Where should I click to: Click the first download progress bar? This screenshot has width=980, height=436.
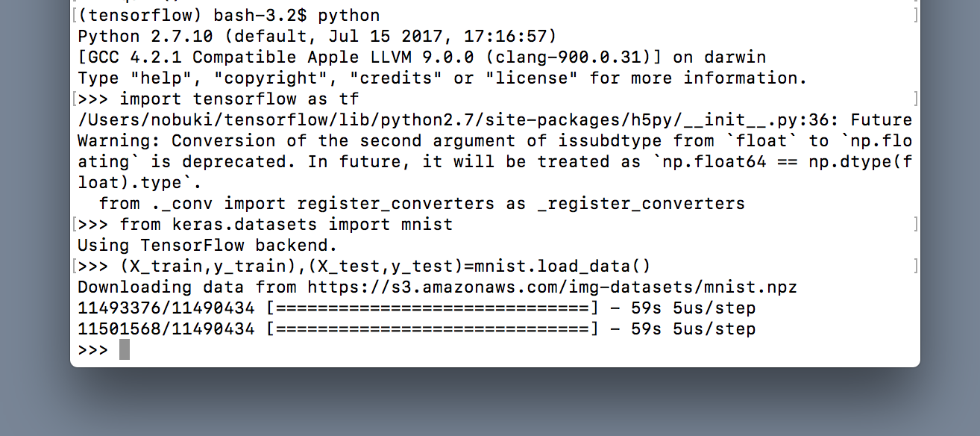tap(433, 308)
